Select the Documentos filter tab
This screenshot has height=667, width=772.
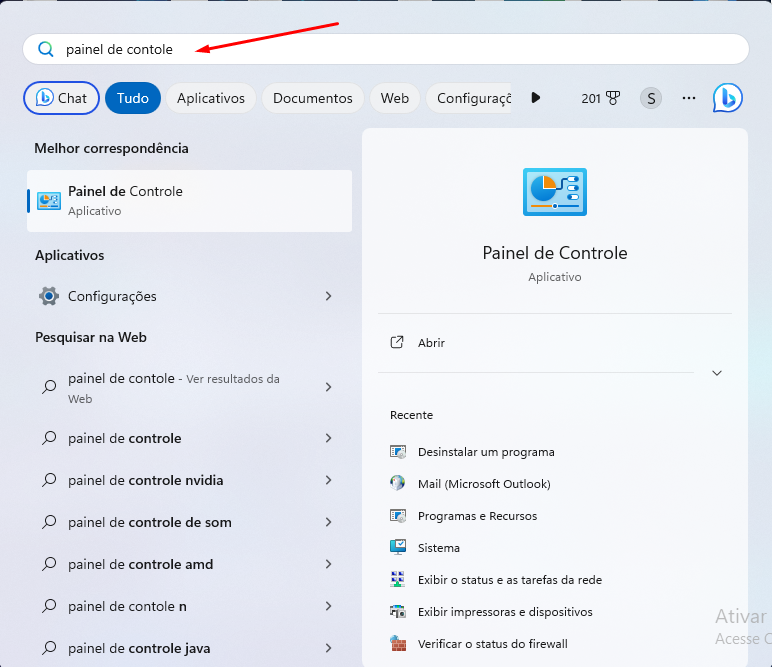point(312,98)
